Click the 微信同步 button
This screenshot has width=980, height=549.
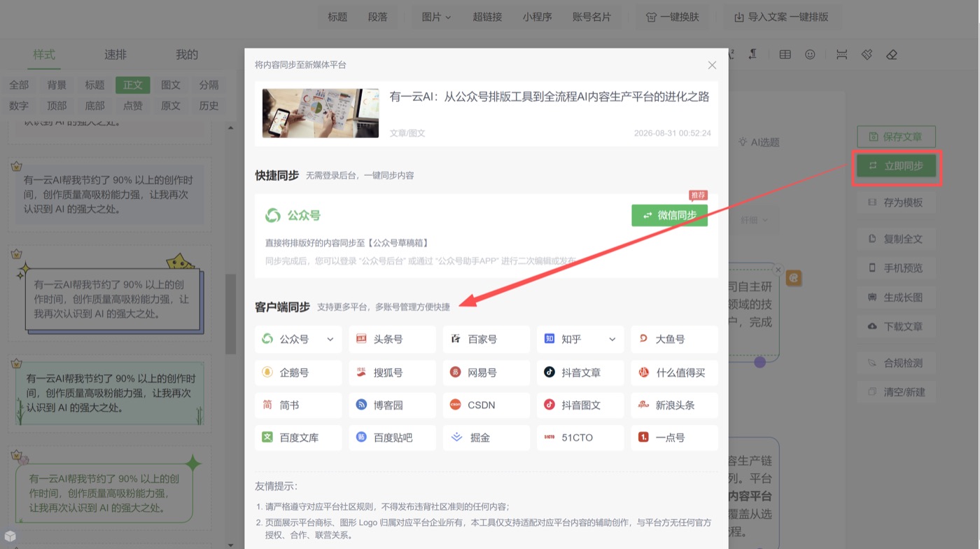[669, 215]
